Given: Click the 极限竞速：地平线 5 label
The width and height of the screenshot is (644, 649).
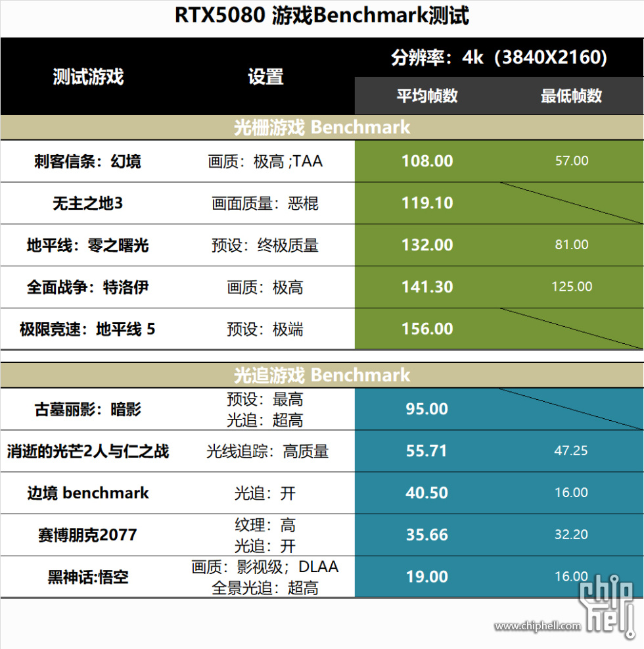Looking at the screenshot, I should 87,329.
